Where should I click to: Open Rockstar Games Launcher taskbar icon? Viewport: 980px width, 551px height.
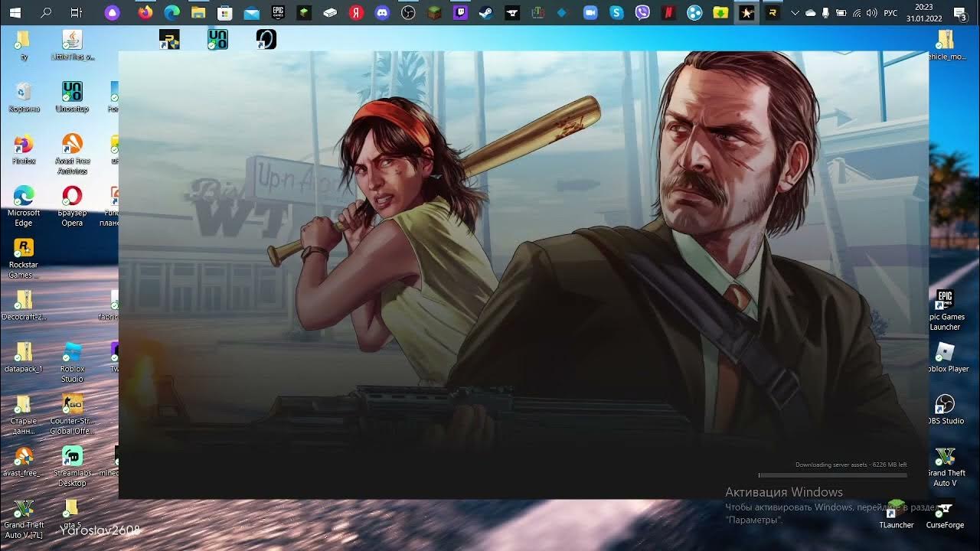[773, 12]
